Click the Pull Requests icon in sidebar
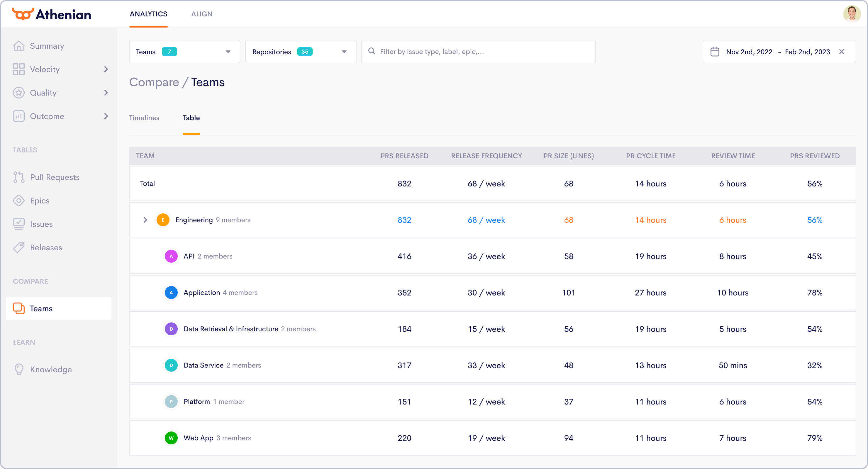868x469 pixels. [x=19, y=177]
